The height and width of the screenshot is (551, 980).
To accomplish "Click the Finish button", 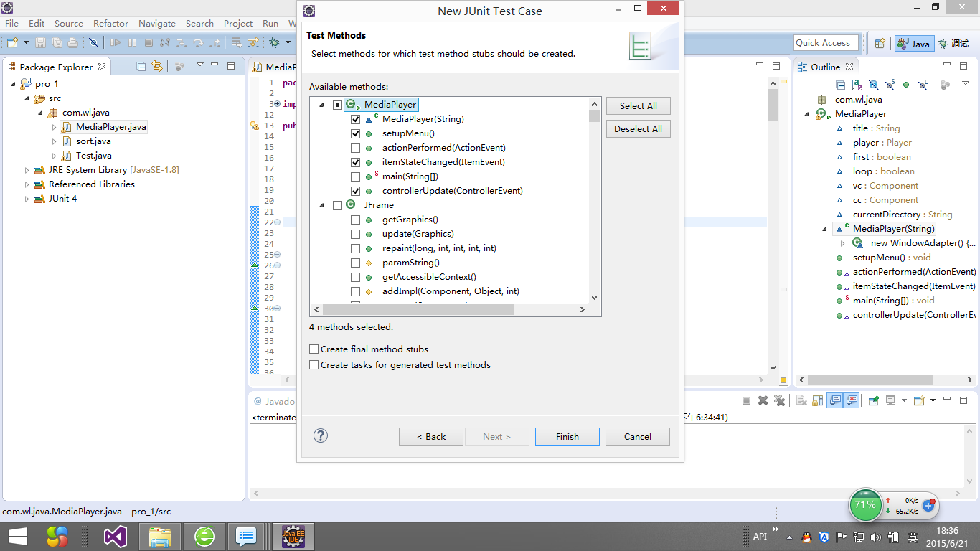I will [567, 436].
